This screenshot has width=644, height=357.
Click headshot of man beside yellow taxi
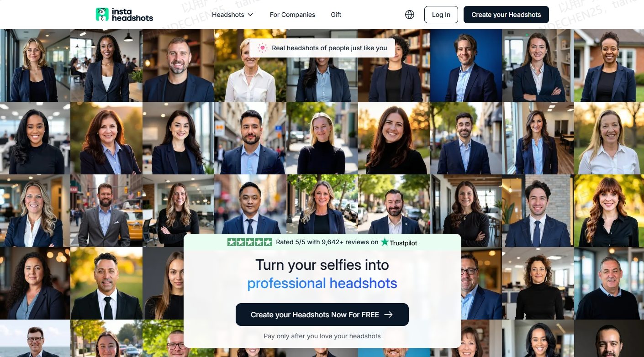106,210
